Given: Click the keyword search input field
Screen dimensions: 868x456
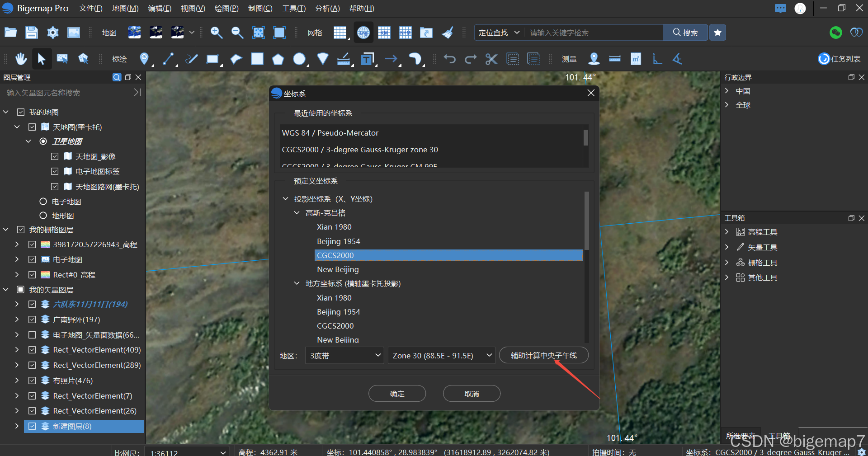Looking at the screenshot, I should tap(594, 33).
